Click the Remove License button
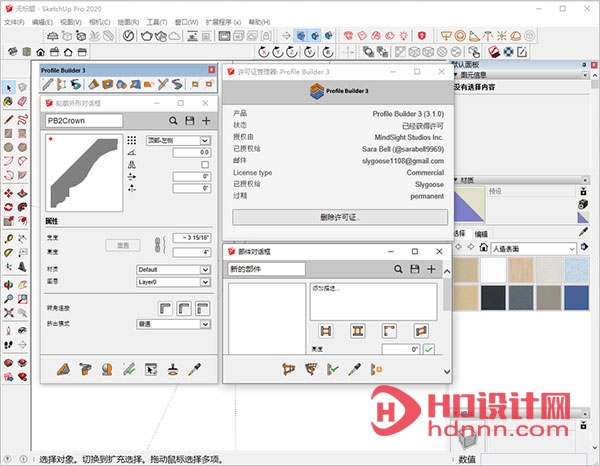This screenshot has height=466, width=600. [x=340, y=217]
